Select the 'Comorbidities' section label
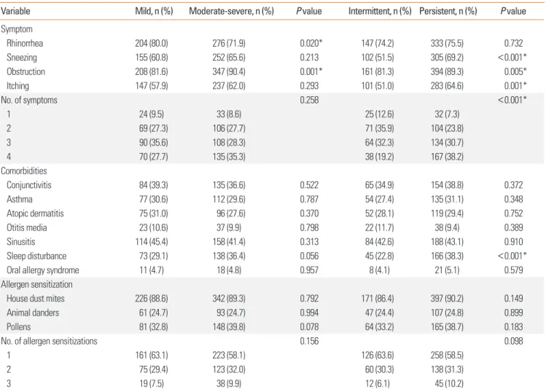Screen dimensions: 546x392 24,171
